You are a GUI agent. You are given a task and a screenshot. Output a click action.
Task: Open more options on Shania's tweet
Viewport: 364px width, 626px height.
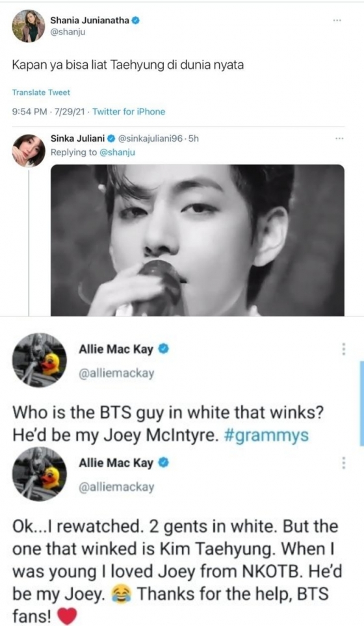click(338, 20)
